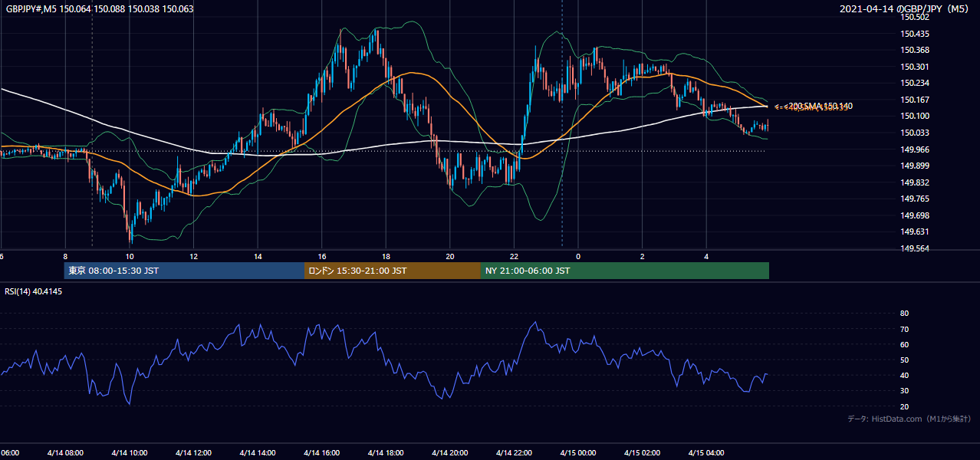Click price axis label 149.899
980x460 pixels.
click(x=915, y=166)
